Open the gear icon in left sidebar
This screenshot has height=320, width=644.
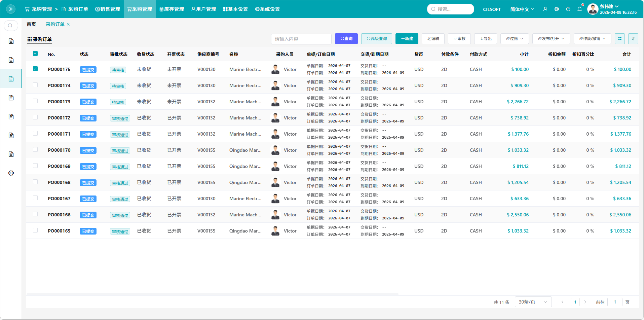coord(11,173)
